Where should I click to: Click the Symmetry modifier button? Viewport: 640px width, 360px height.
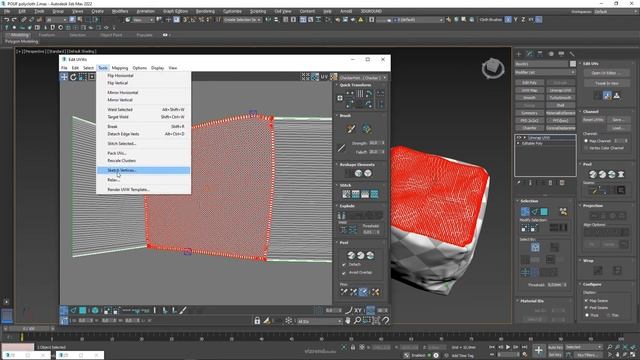(x=529, y=113)
